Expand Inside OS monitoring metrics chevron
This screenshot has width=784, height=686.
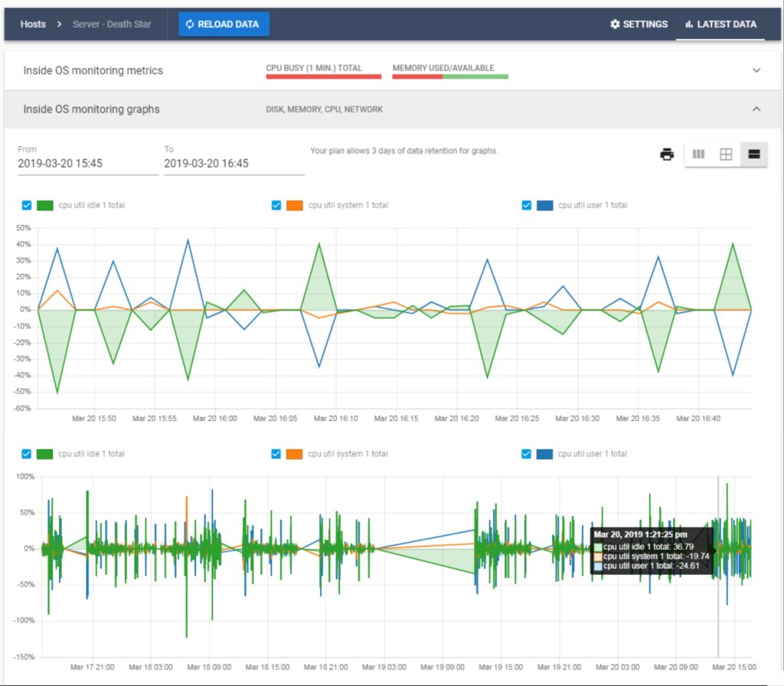pos(756,70)
